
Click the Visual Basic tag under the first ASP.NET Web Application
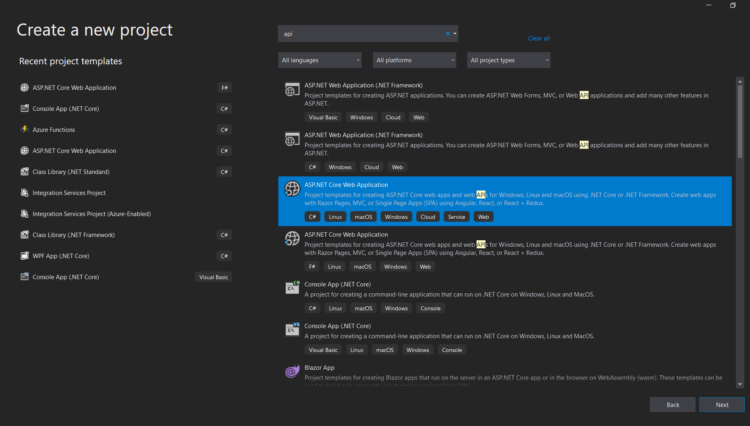(323, 117)
